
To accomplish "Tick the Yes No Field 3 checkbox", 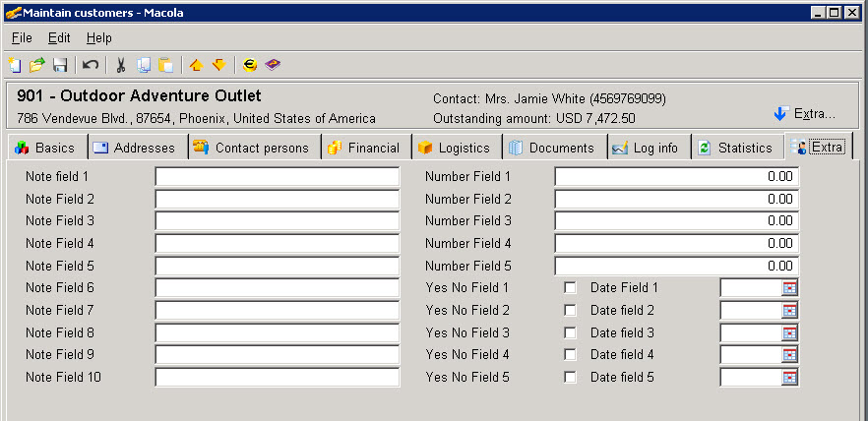I will click(570, 332).
